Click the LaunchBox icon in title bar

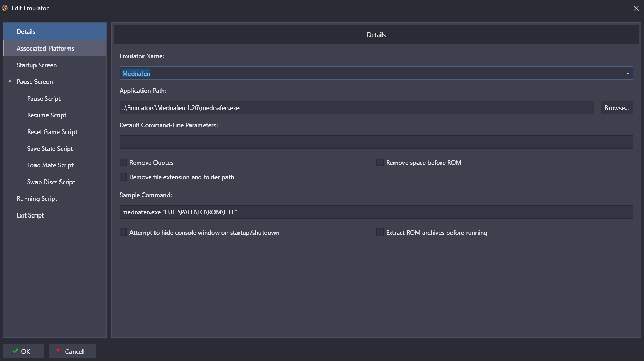tap(5, 8)
